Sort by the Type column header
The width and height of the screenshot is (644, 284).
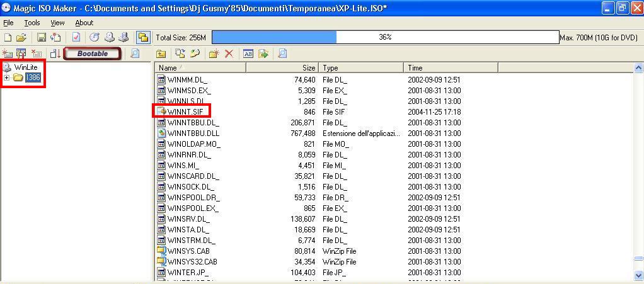coord(361,68)
